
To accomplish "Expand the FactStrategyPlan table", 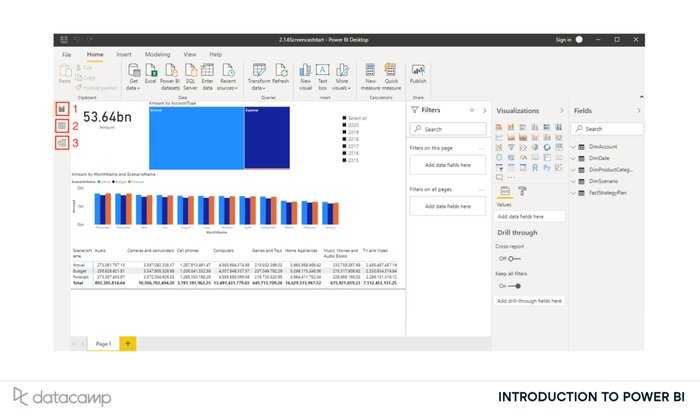I will coord(574,193).
